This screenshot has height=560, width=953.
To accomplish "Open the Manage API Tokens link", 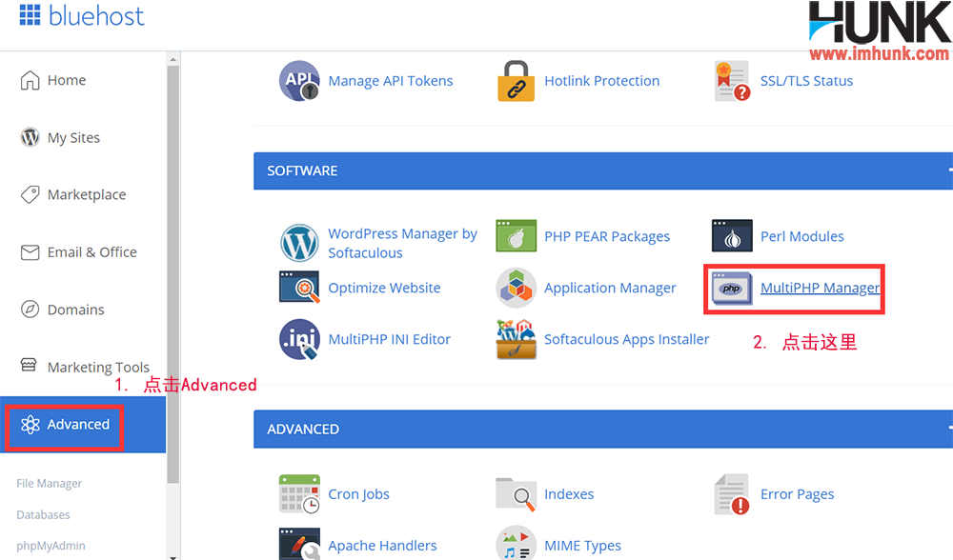I will [x=391, y=81].
